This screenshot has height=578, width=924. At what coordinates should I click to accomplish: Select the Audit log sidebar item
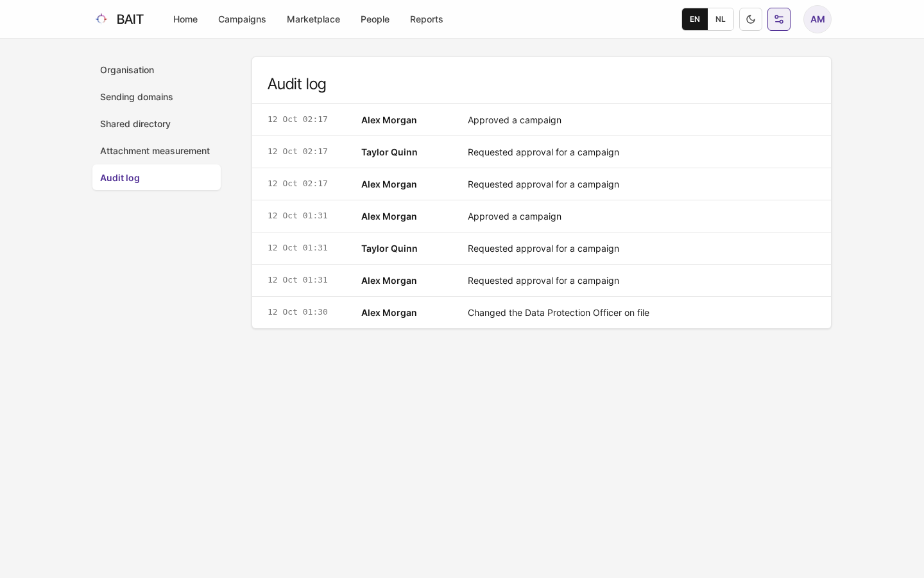pyautogui.click(x=157, y=177)
